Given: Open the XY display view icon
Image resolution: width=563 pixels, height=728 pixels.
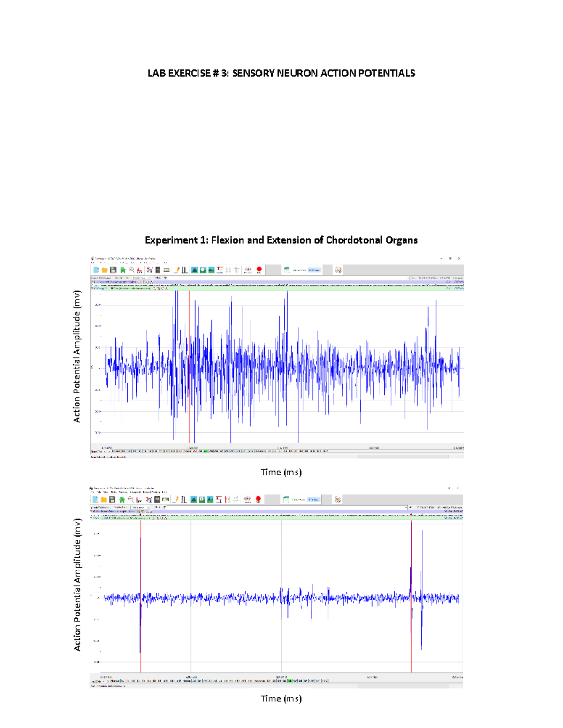Looking at the screenshot, I should (203, 270).
